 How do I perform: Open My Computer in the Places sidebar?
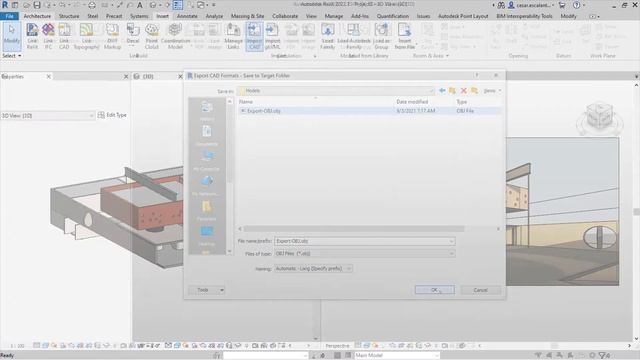(207, 160)
